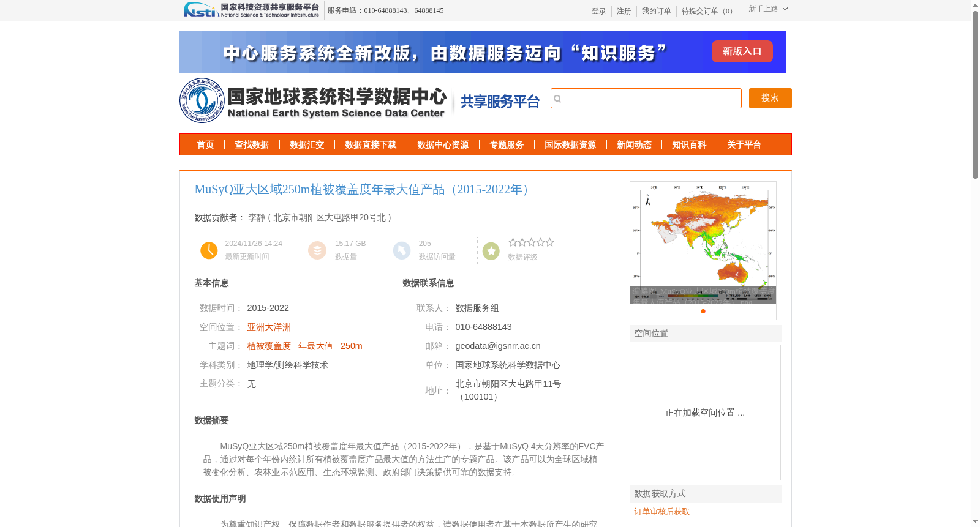Click the 共享服务平台 text beside logo
The height and width of the screenshot is (527, 980).
point(500,102)
